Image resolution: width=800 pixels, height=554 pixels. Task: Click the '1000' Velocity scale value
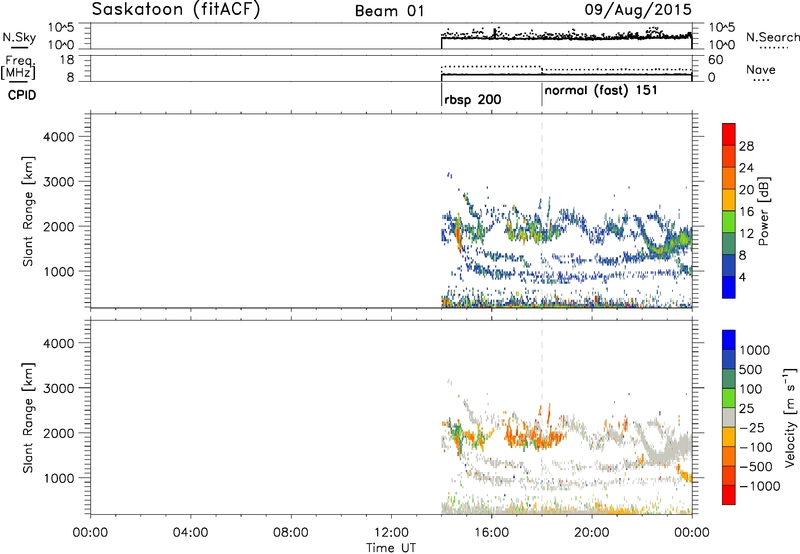point(755,350)
